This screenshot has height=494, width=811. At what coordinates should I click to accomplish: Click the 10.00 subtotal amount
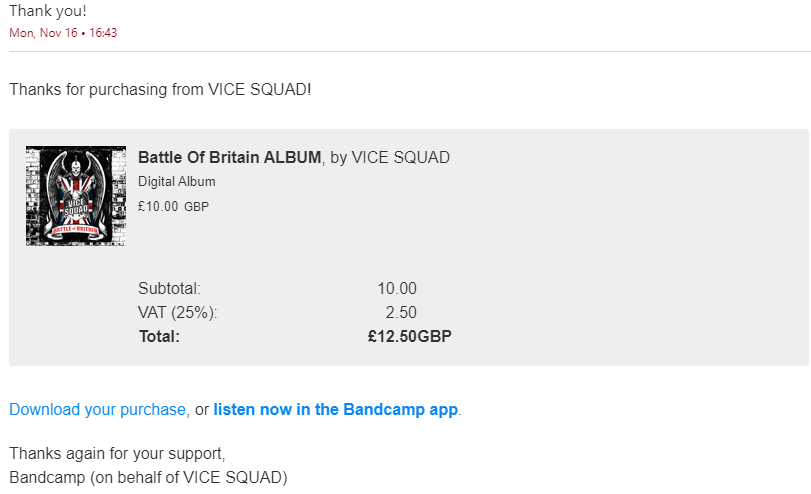[x=397, y=288]
